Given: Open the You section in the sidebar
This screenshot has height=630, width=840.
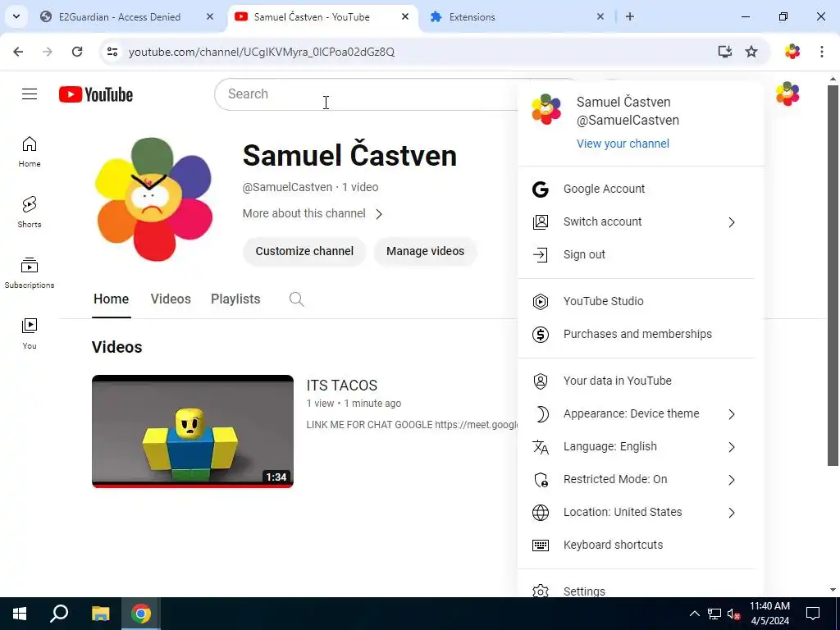Looking at the screenshot, I should tap(30, 333).
